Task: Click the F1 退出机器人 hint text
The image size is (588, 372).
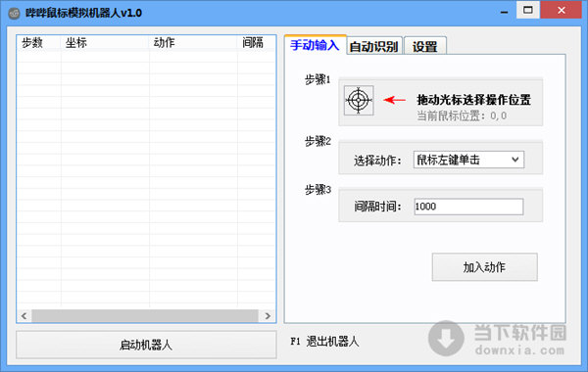Action: point(324,342)
